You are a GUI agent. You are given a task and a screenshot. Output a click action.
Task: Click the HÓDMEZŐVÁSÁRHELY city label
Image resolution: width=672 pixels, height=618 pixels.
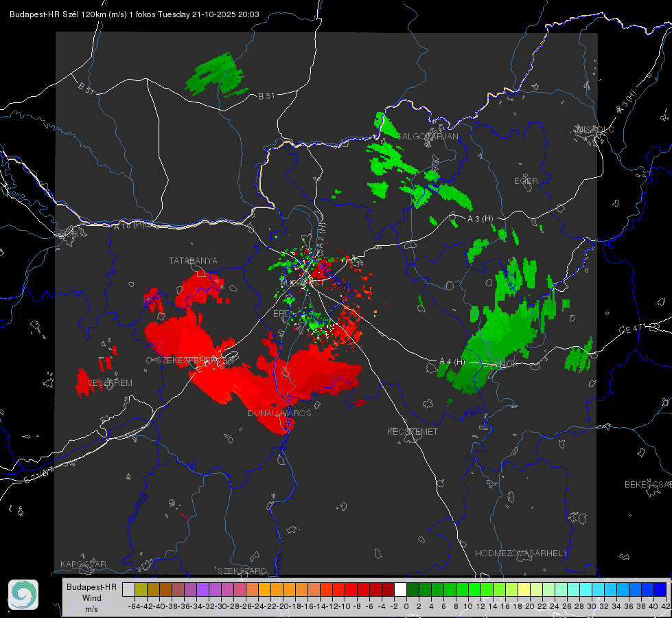pos(521,553)
